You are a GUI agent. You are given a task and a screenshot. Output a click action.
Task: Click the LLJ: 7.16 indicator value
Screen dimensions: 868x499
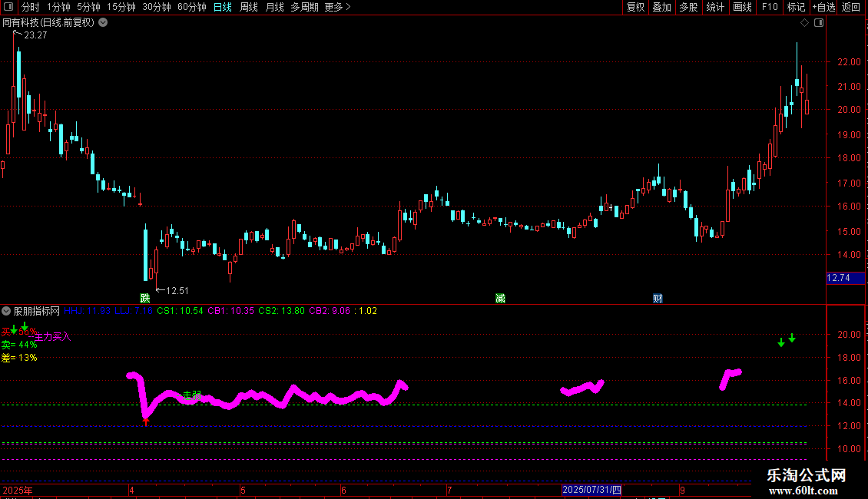(134, 311)
